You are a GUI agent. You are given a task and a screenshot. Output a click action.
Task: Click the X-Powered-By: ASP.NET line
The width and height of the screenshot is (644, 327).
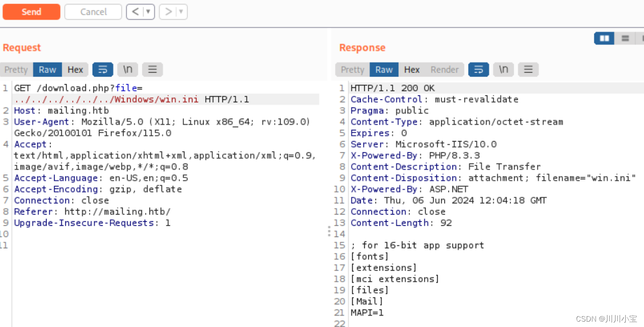point(409,189)
